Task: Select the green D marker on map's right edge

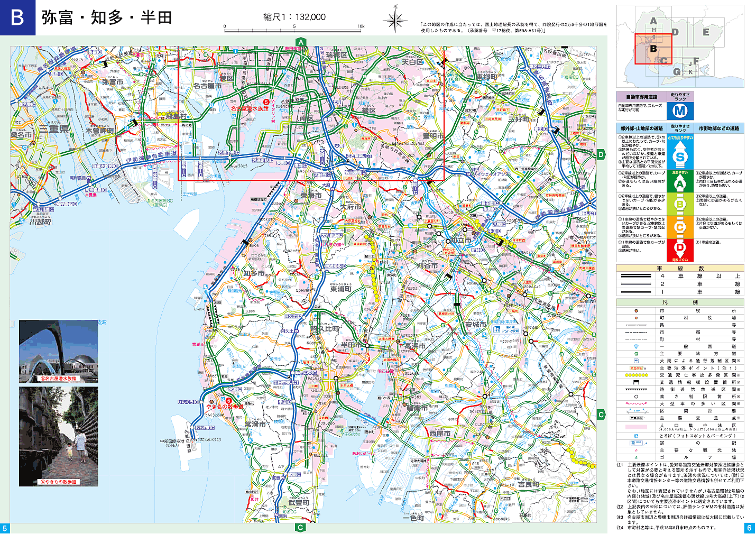Action: click(x=601, y=154)
